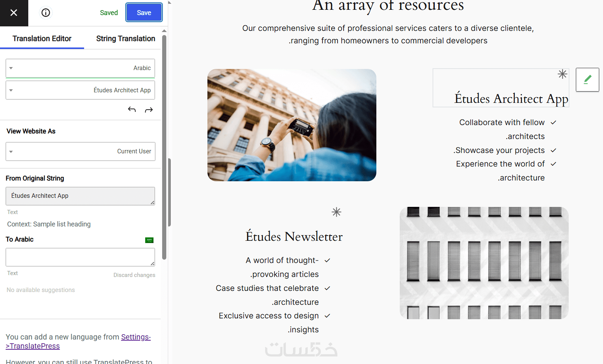
Task: Click the checkmark beside Experience the world of architecture
Action: pos(554,164)
